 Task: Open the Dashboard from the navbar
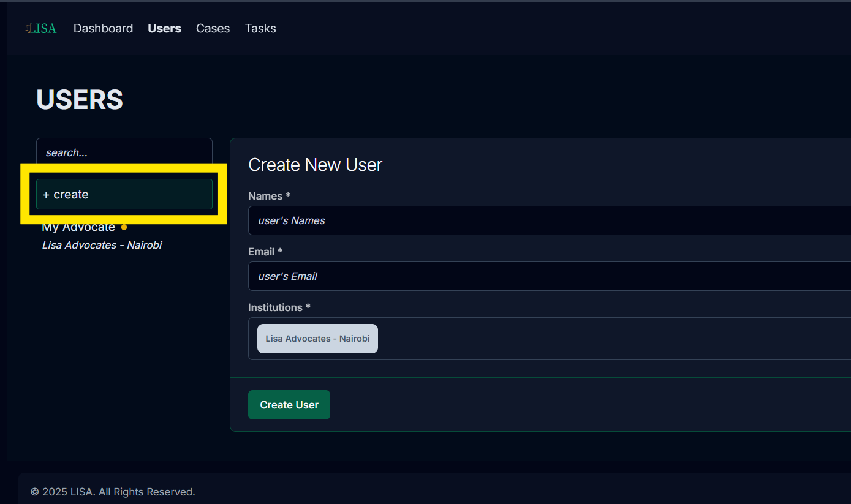tap(103, 28)
